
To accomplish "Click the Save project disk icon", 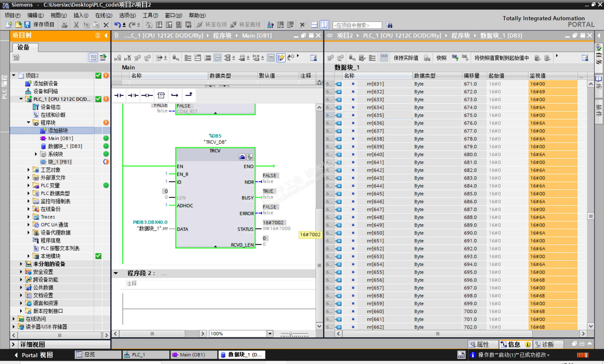I will [27, 25].
